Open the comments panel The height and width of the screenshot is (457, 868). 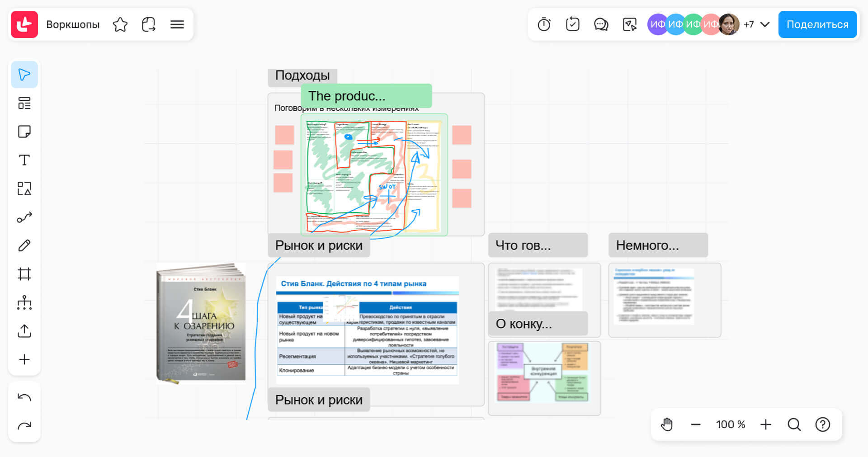pyautogui.click(x=601, y=24)
